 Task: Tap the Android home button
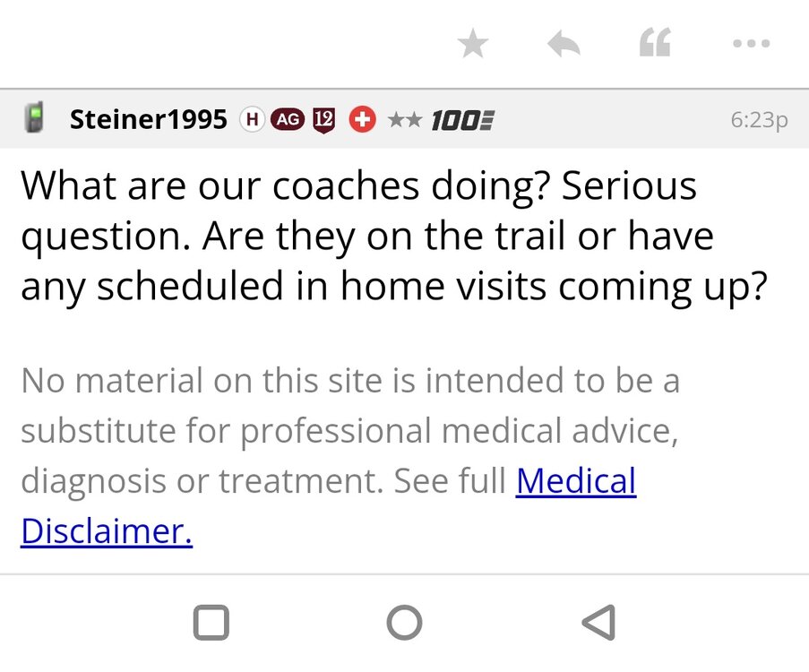tap(405, 621)
